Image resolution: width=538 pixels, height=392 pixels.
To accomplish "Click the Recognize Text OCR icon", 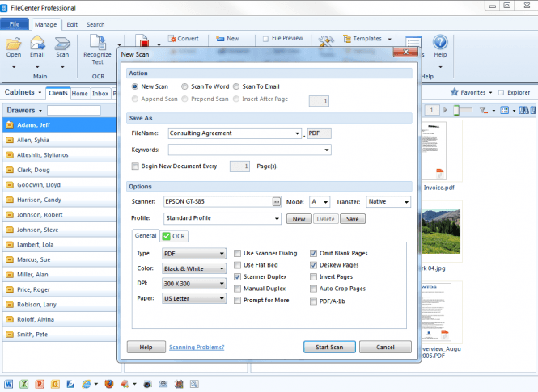I will 97,42.
